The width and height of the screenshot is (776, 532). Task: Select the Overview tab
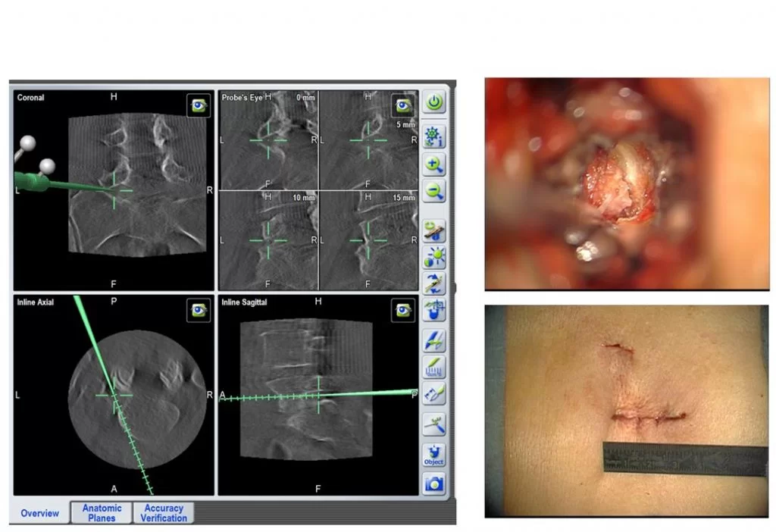39,513
